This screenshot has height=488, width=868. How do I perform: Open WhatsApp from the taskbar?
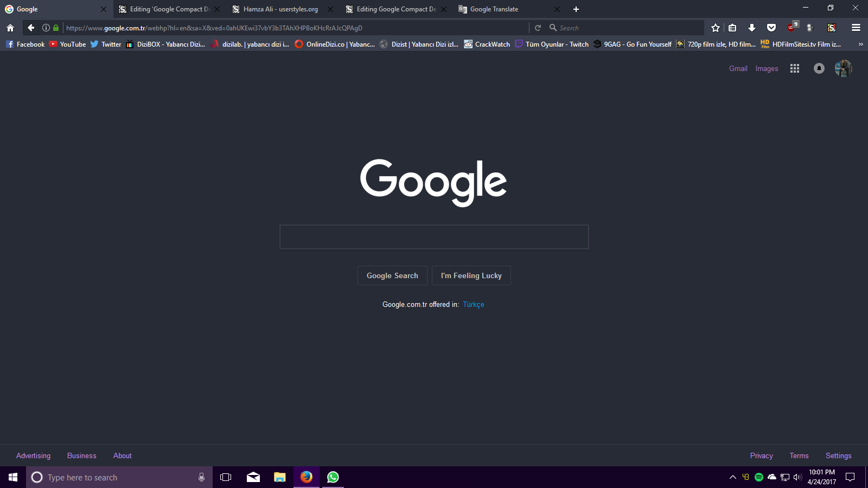tap(333, 477)
